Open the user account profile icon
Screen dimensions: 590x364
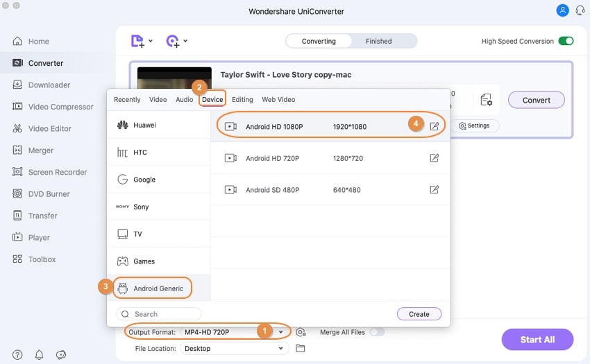tap(562, 10)
